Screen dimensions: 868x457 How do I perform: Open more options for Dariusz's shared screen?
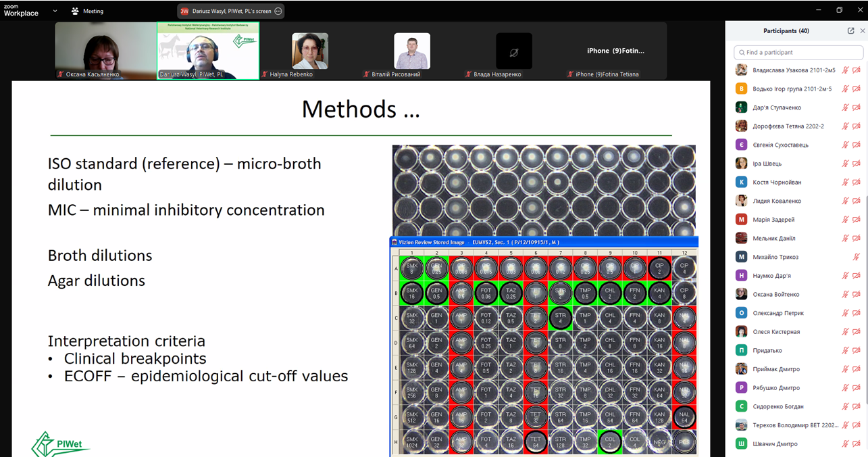278,11
